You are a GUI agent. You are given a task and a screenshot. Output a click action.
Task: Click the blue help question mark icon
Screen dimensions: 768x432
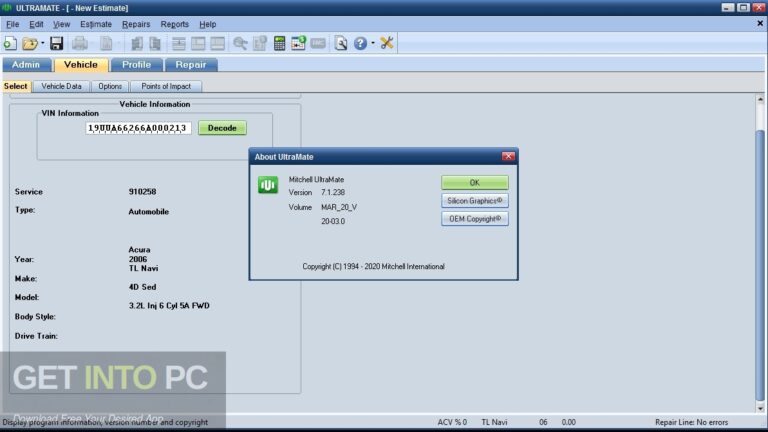[360, 44]
